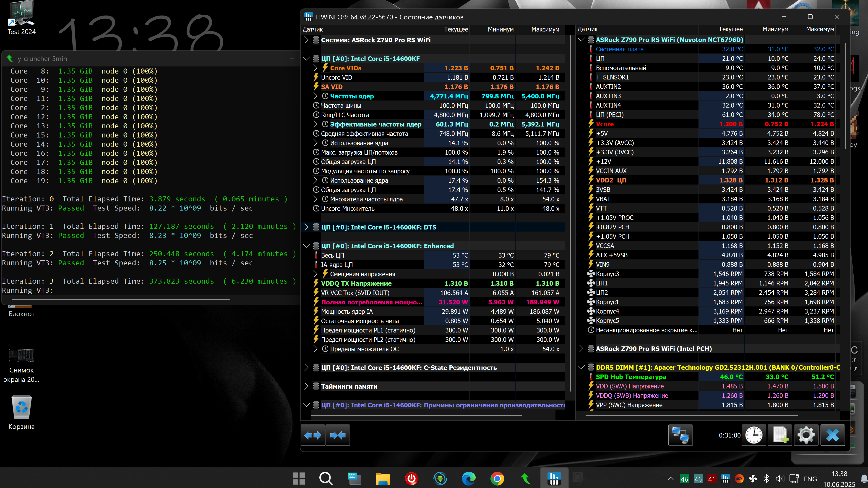Collapse the Nuvoton NCT6796D sensor group
868x488 pixels.
[581, 40]
